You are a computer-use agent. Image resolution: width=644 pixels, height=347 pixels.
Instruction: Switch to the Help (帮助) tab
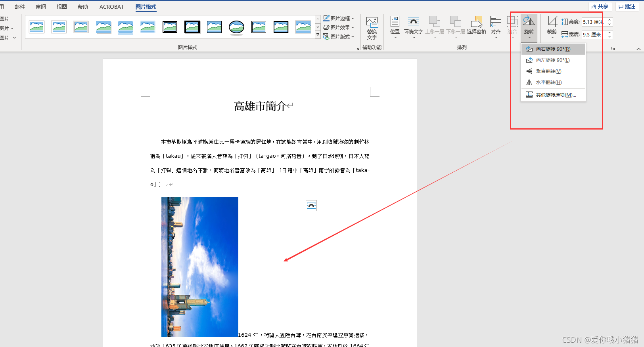pos(83,7)
